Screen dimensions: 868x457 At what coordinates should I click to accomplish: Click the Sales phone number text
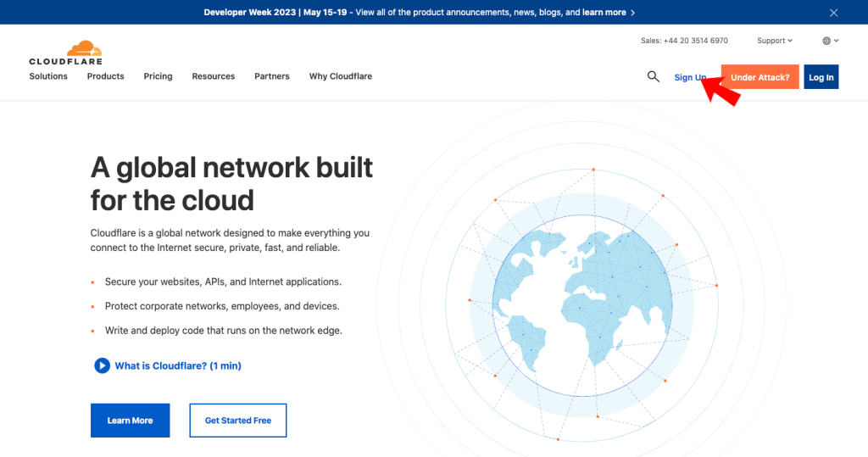click(684, 41)
